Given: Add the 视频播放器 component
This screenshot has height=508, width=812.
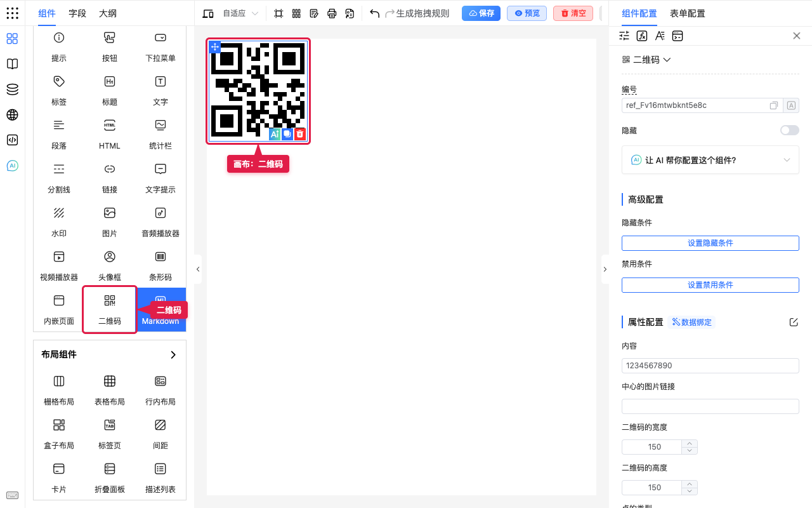Looking at the screenshot, I should pyautogui.click(x=59, y=265).
